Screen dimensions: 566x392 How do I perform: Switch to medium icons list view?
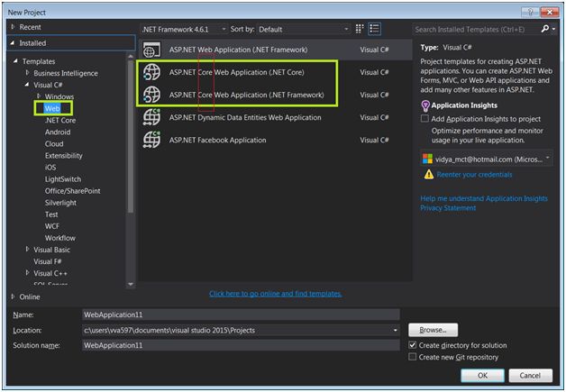(374, 29)
